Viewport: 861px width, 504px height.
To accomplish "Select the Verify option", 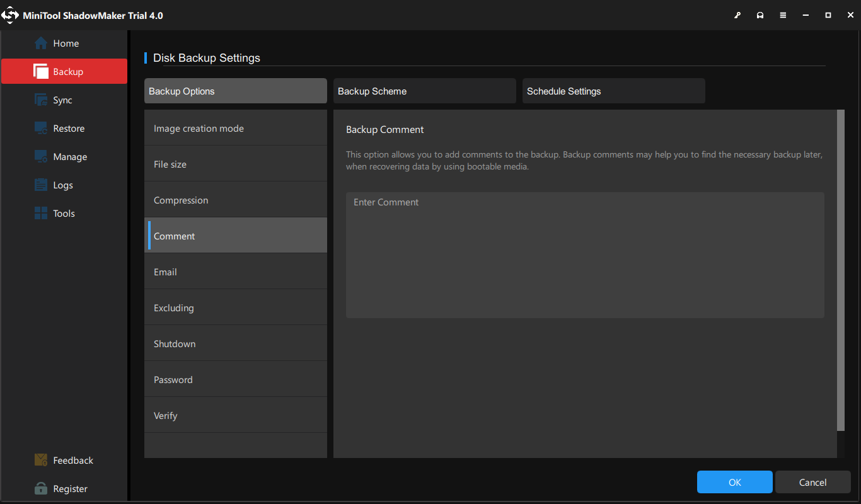I will [x=236, y=415].
